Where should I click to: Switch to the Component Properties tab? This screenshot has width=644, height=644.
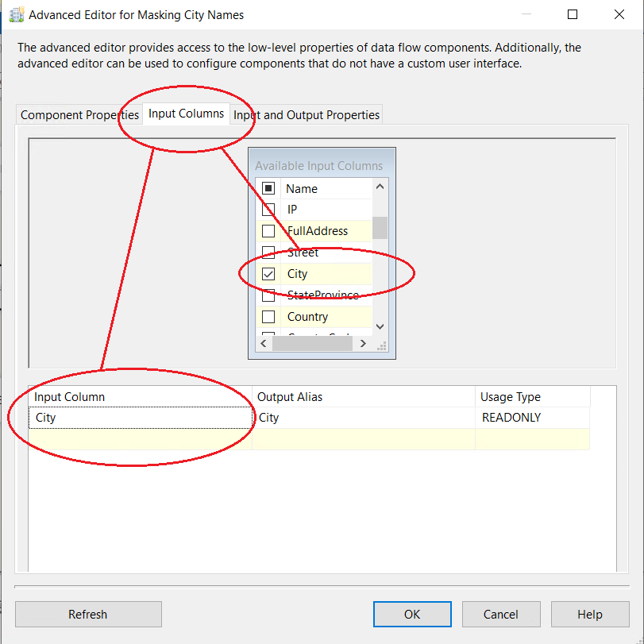click(79, 115)
